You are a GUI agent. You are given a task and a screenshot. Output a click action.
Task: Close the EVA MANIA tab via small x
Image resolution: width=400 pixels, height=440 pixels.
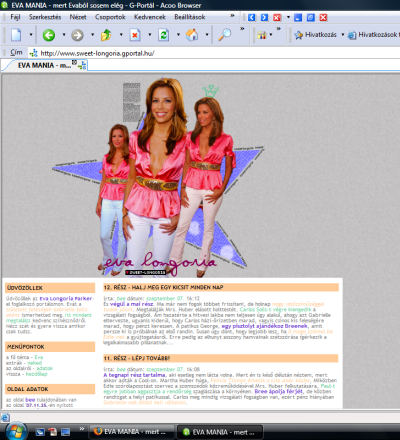click(x=74, y=62)
